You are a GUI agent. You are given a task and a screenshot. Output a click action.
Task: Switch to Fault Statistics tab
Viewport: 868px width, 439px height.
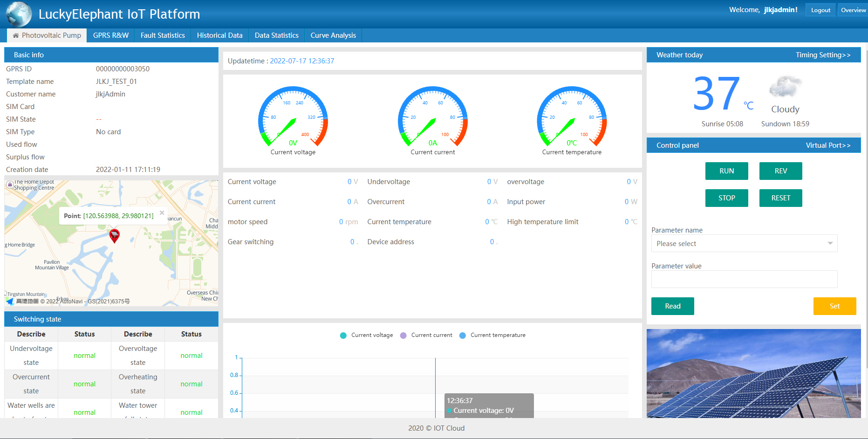pyautogui.click(x=163, y=35)
